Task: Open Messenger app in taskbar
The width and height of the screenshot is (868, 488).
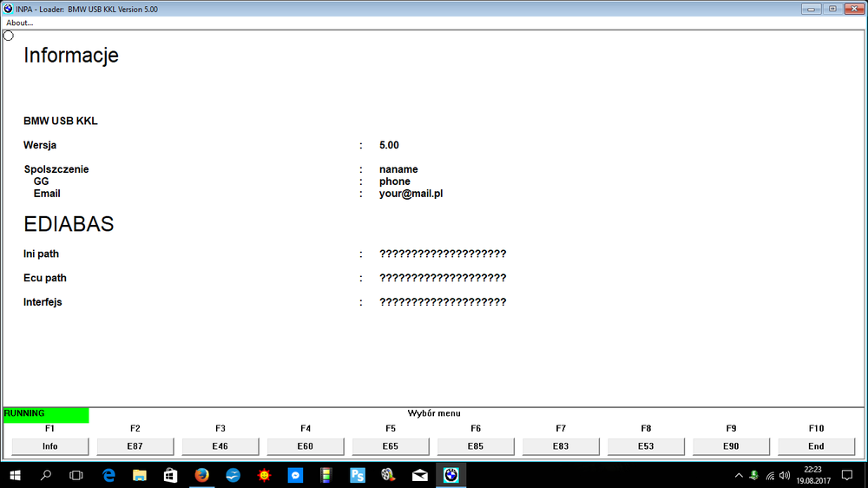Action: [295, 475]
